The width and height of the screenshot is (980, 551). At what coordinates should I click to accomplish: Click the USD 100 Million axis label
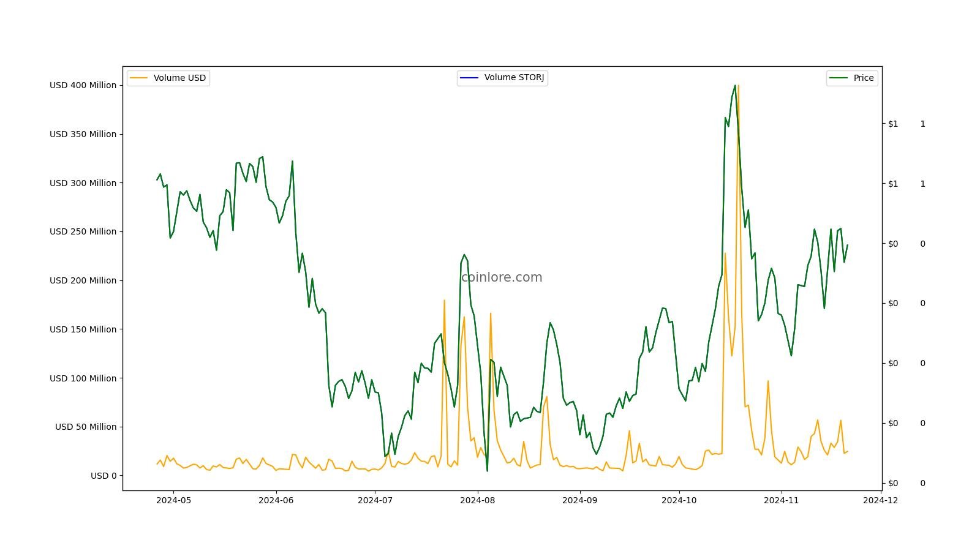(83, 378)
